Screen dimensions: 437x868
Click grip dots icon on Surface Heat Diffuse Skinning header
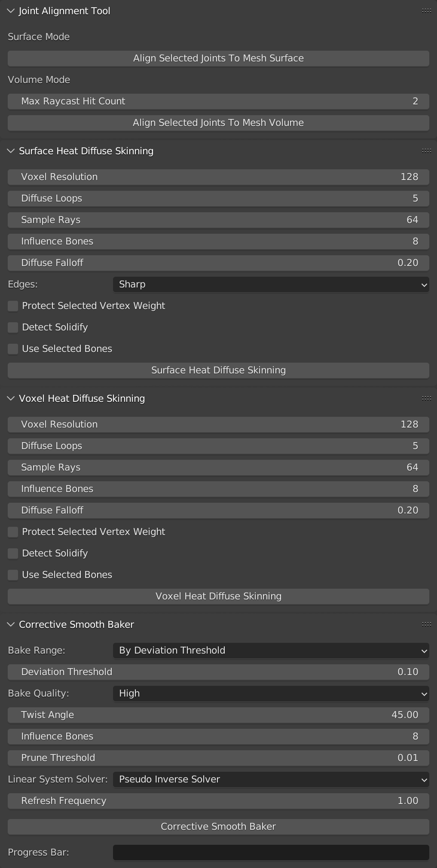coord(426,151)
